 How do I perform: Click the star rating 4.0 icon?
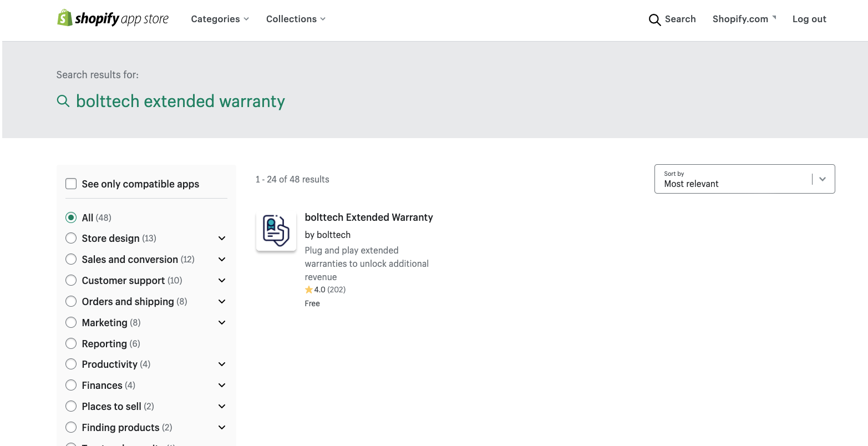[x=309, y=290]
